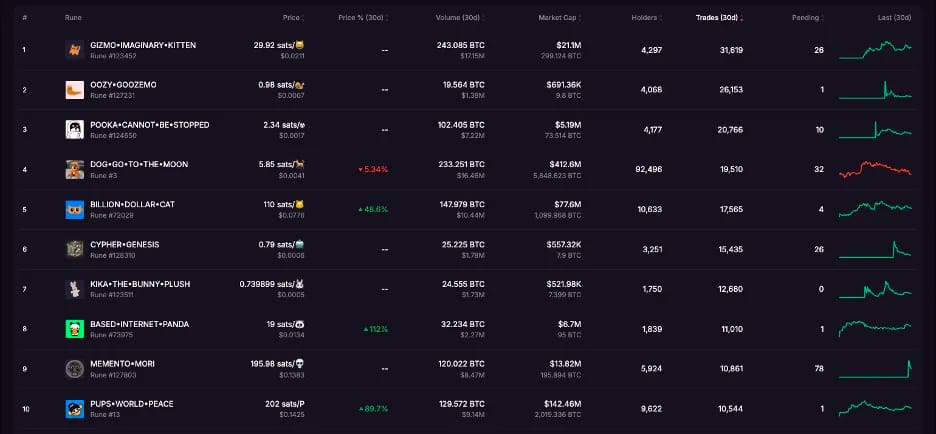
Task: Click the GIZMO•IMAGINARY•KITTEN rune icon
Action: coord(75,50)
